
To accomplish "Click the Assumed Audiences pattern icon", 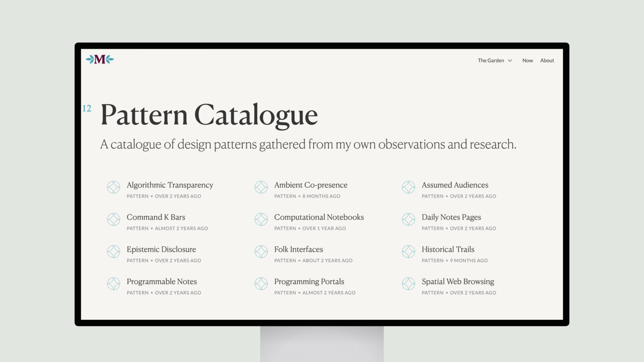I will pyautogui.click(x=409, y=187).
